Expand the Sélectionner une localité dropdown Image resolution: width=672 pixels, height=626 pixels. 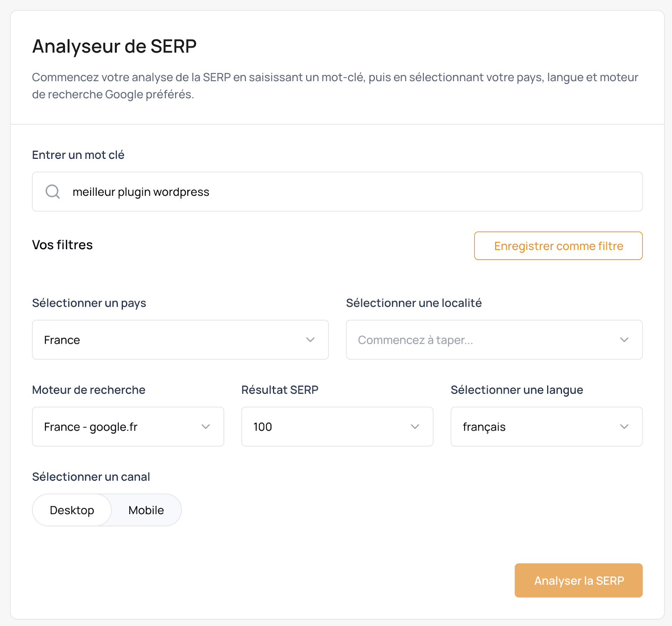pos(494,339)
